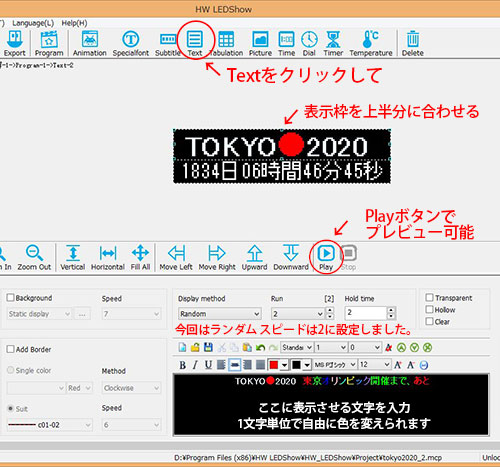The width and height of the screenshot is (500, 467).
Task: Click the Export toolbar icon
Action: pyautogui.click(x=15, y=44)
